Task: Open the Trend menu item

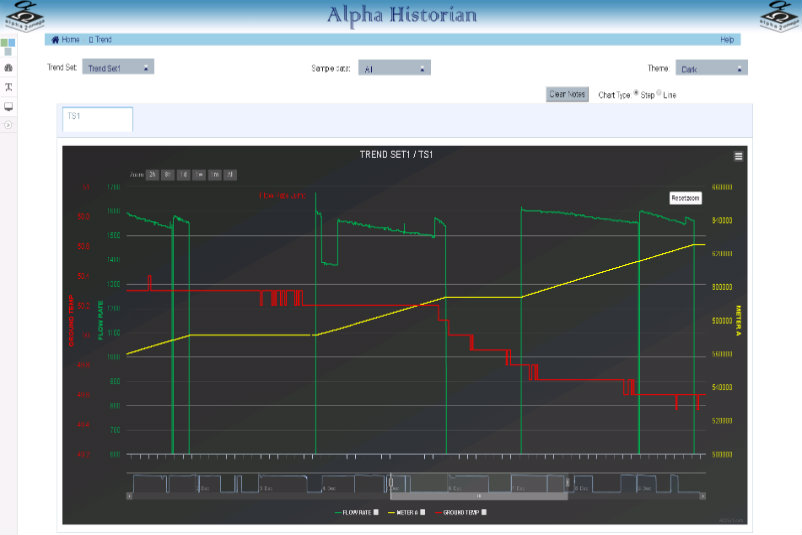Action: [x=100, y=40]
